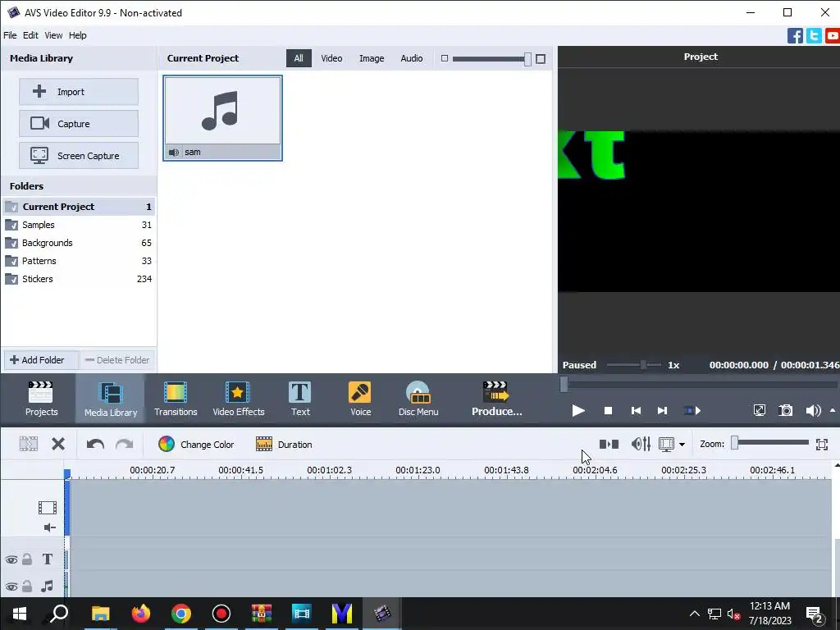This screenshot has width=840, height=630.
Task: Click Produce to export the video
Action: point(496,399)
